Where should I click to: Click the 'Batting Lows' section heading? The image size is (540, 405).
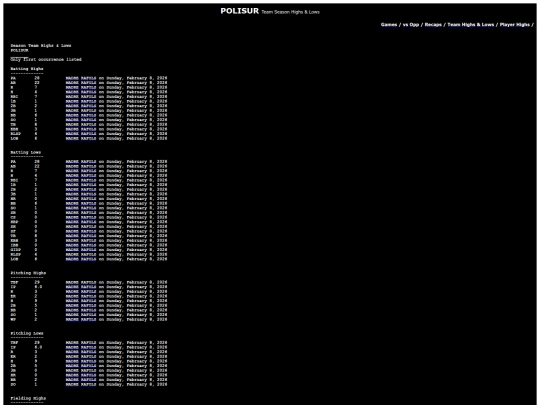(x=25, y=152)
